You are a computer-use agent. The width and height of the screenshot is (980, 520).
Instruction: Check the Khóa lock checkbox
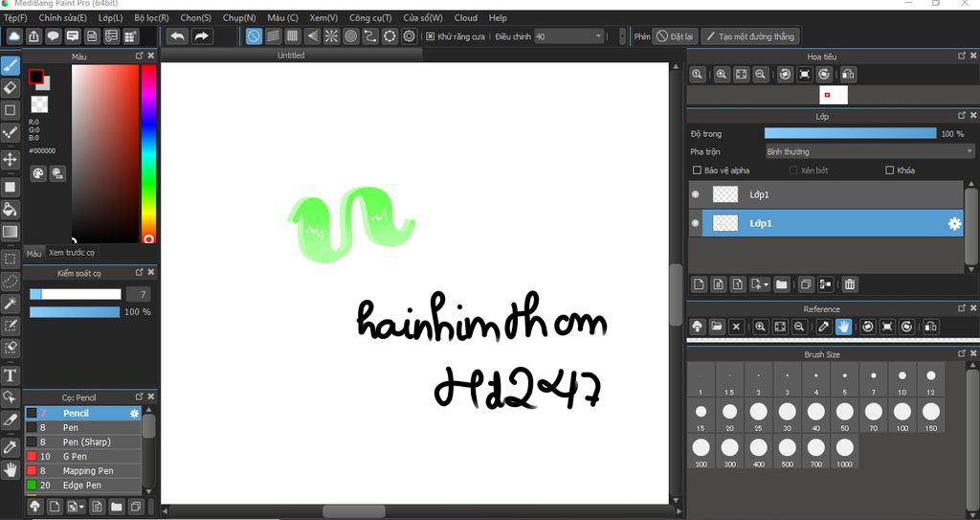(889, 170)
